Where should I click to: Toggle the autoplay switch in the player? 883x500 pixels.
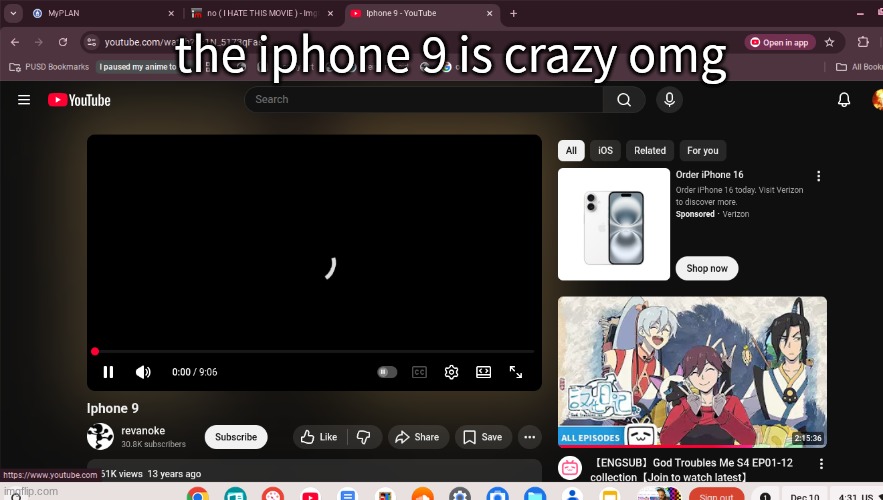point(387,372)
